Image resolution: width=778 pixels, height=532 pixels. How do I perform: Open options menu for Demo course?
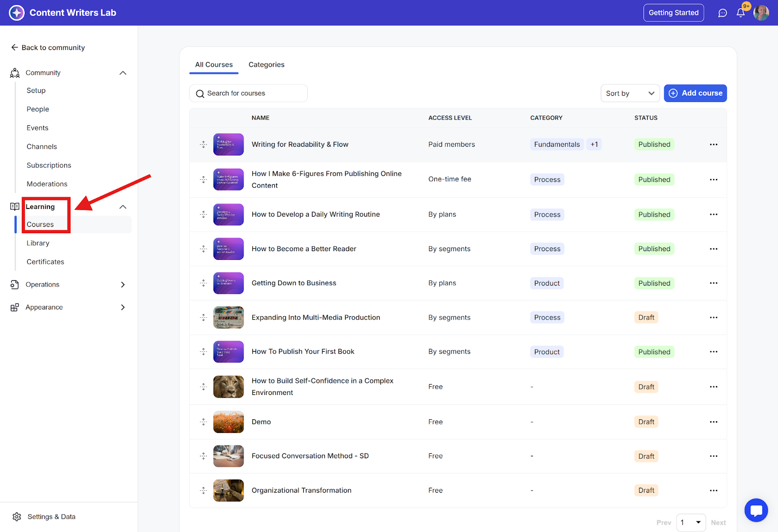tap(713, 422)
